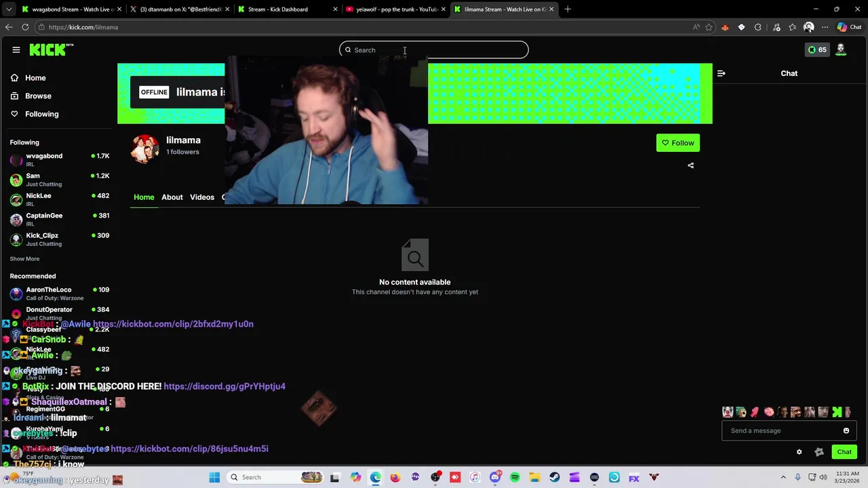Open the Kick hamburger sidebar menu
The width and height of the screenshot is (868, 488).
(x=16, y=49)
